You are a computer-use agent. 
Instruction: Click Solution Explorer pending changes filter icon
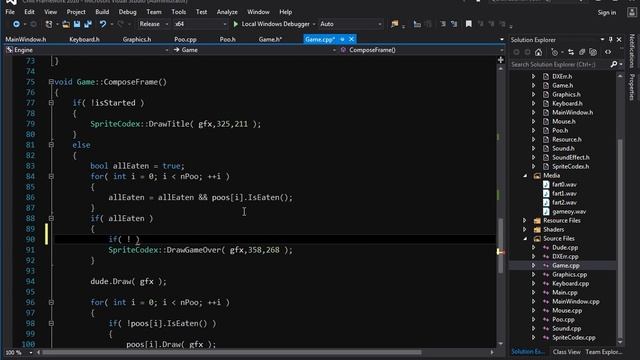(x=554, y=52)
